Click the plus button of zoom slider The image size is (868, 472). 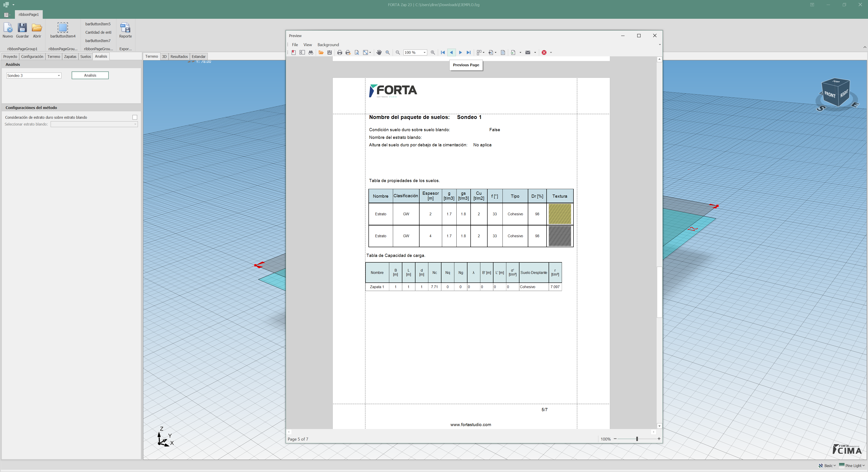pos(659,439)
